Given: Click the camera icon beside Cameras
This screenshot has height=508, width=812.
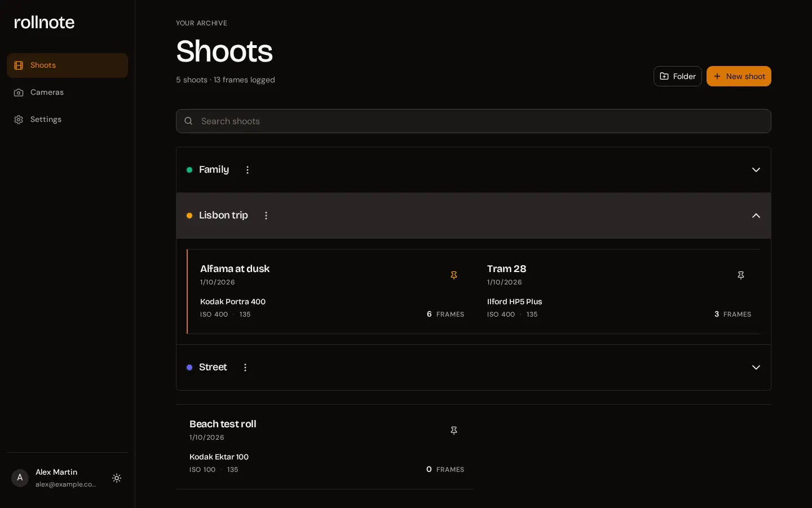Looking at the screenshot, I should click(19, 93).
